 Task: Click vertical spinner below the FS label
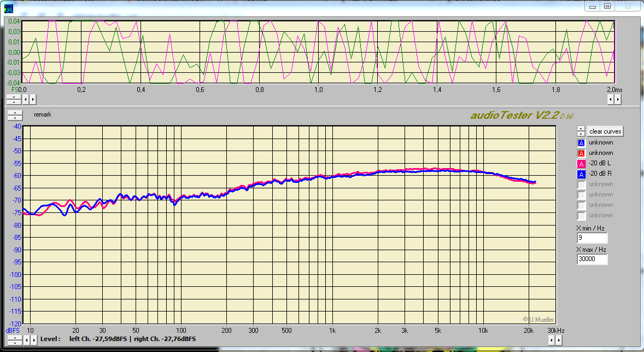click(x=14, y=100)
